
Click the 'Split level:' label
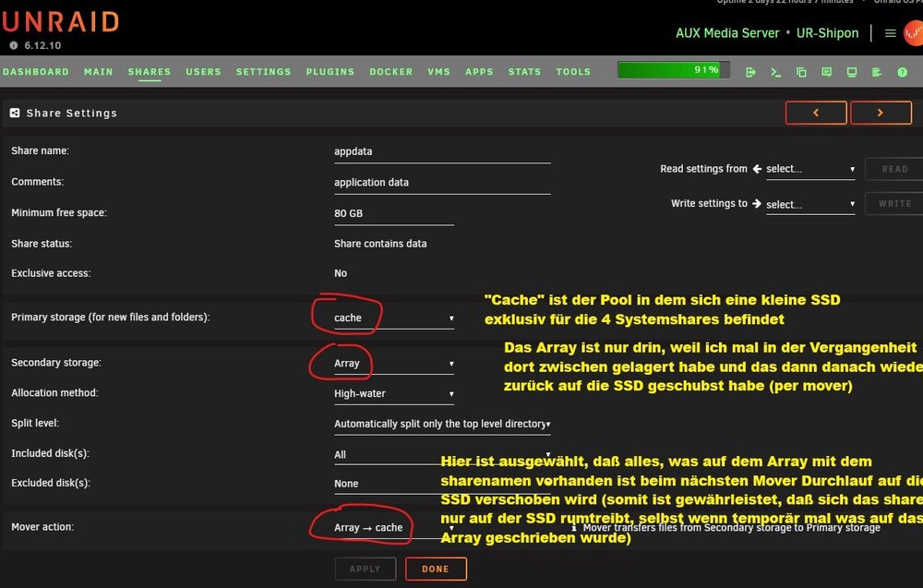35,423
